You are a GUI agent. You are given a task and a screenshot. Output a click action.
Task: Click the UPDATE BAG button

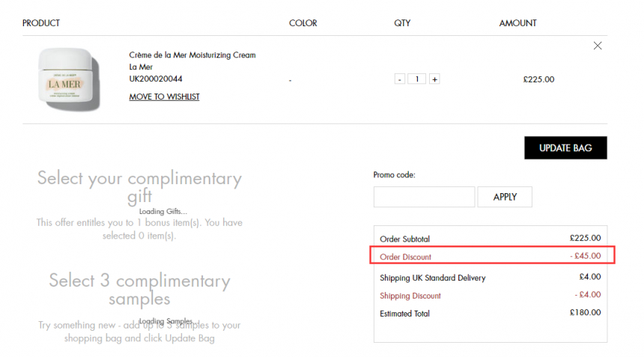coord(565,147)
